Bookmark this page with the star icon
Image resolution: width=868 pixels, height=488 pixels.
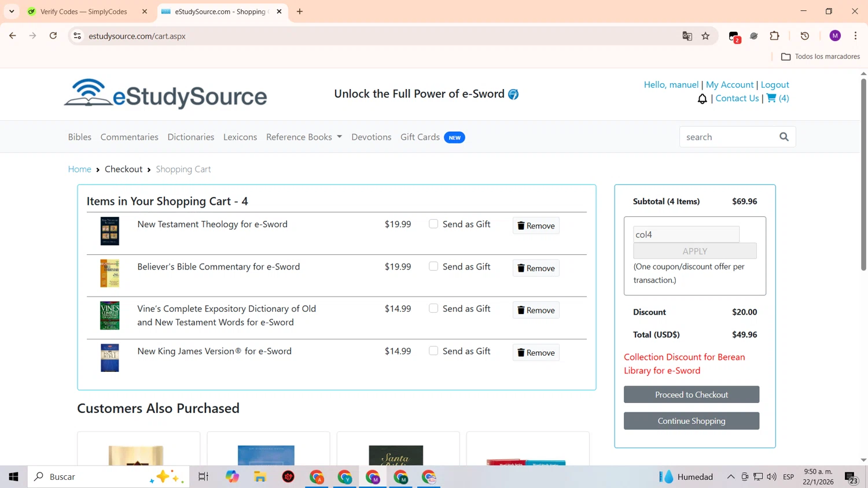click(705, 36)
